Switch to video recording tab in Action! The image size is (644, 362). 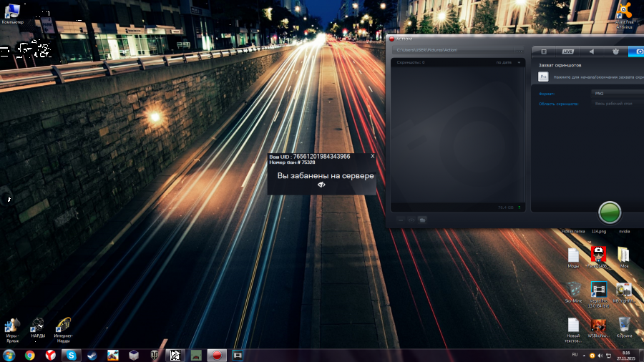(x=543, y=52)
